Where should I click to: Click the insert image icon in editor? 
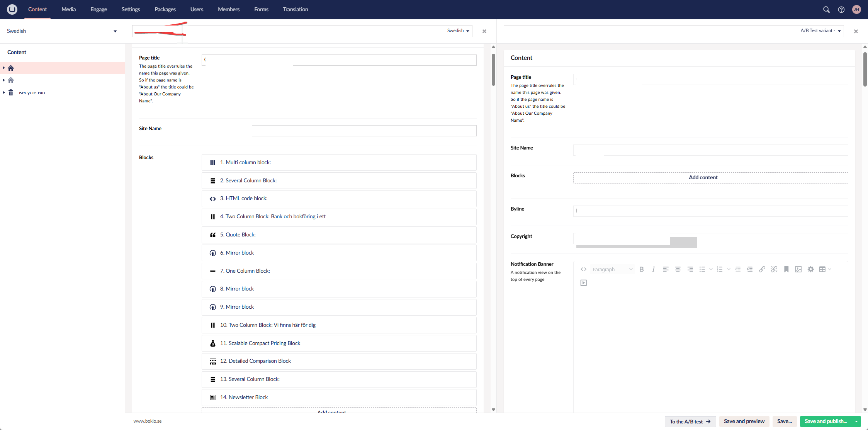click(798, 269)
